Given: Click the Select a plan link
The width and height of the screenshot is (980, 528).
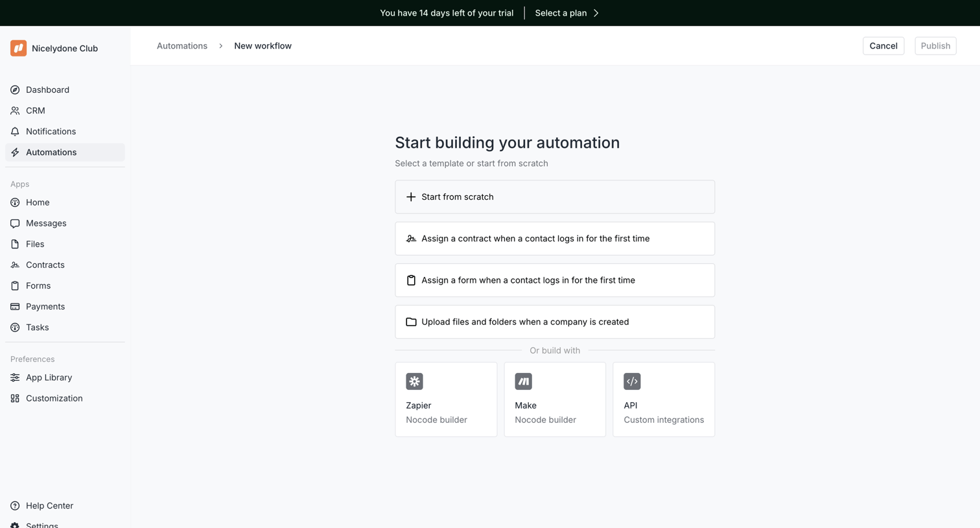Looking at the screenshot, I should tap(561, 13).
